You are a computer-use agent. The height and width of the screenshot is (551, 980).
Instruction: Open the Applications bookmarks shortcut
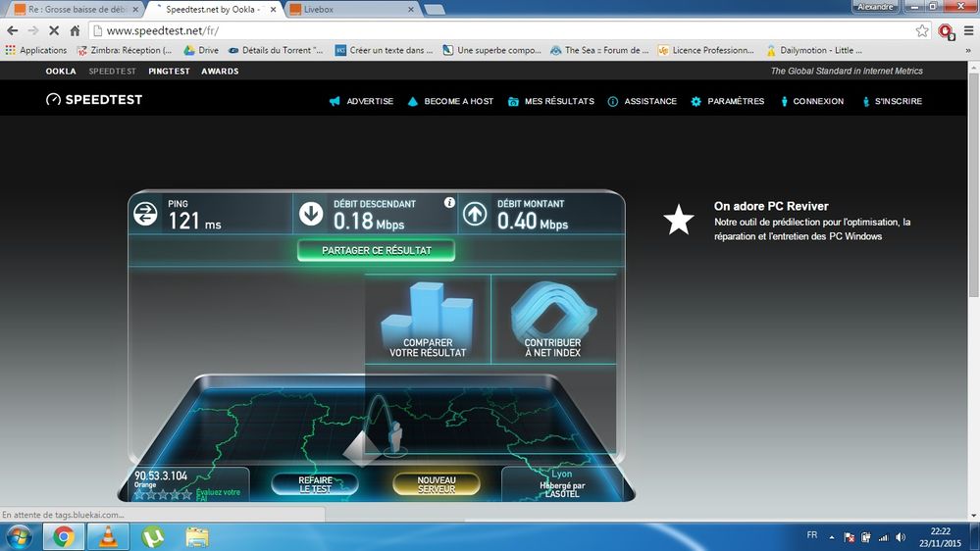36,50
